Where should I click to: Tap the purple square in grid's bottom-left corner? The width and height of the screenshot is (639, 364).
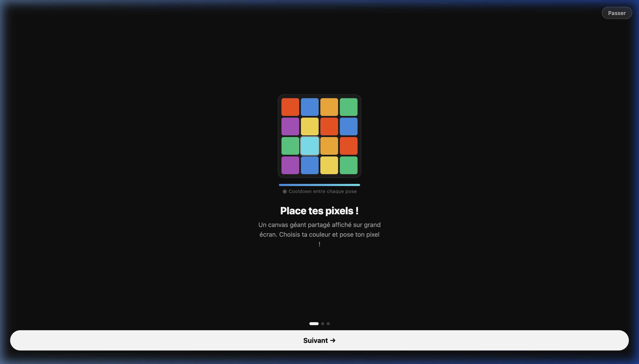pyautogui.click(x=290, y=165)
